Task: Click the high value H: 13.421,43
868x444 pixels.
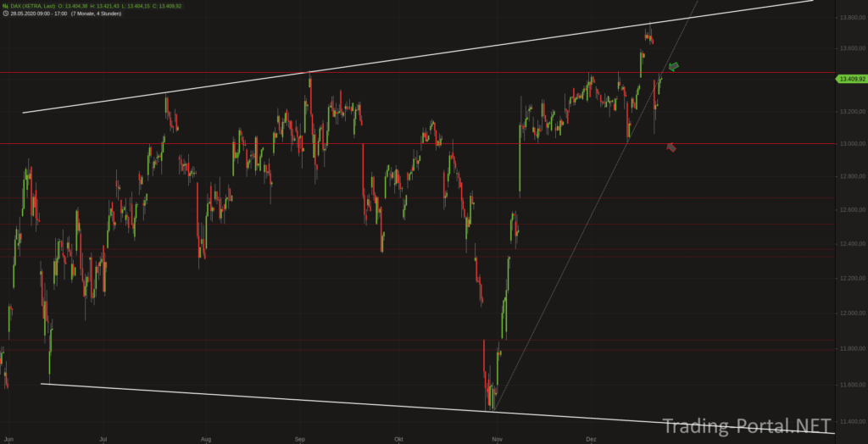Action: point(104,6)
